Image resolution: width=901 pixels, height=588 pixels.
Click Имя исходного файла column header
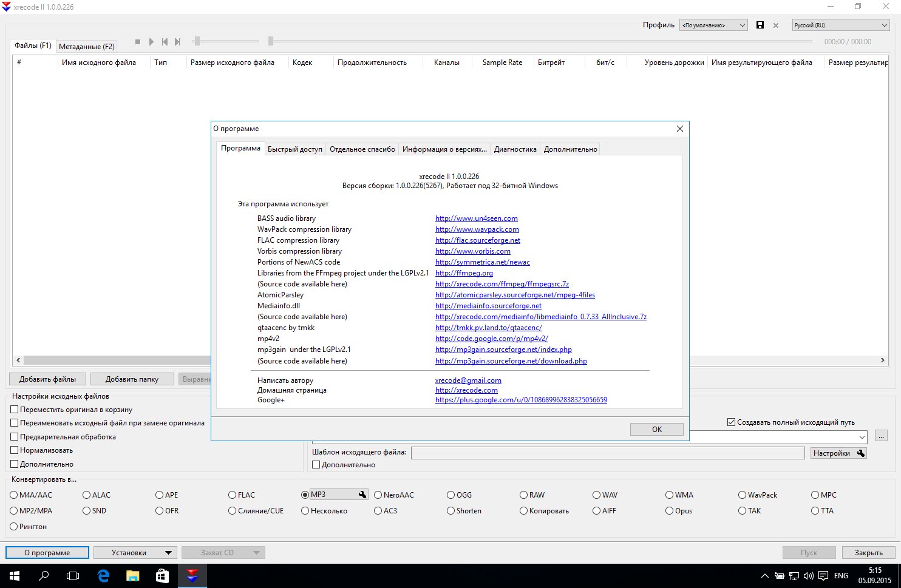pos(99,63)
